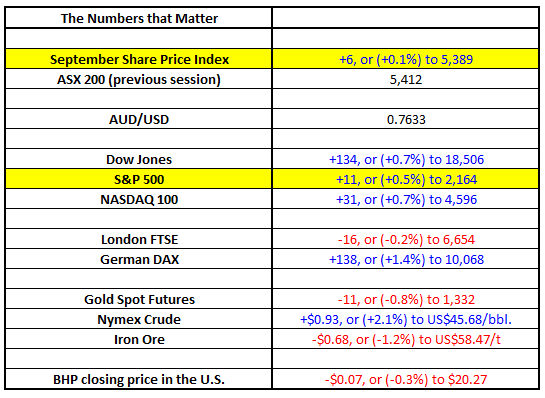
Task: Click the Gold Spot Futures label
Action: tap(139, 299)
